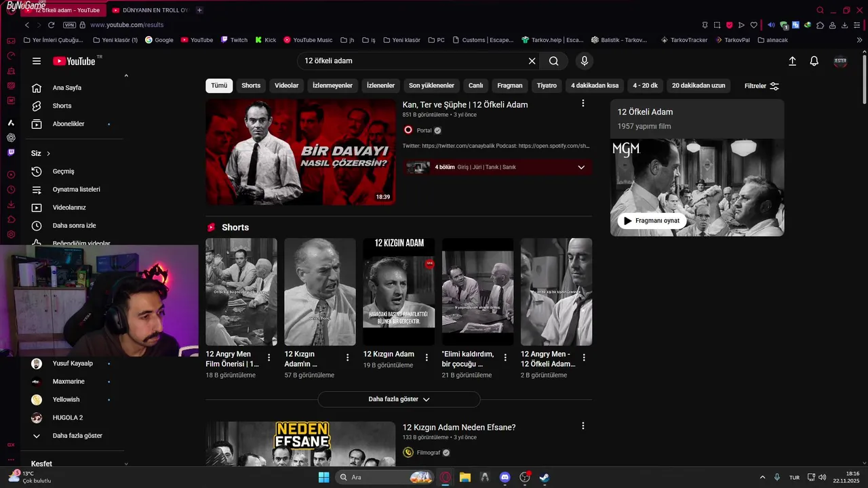Screen dimensions: 868x488
Task: Switch to DÜNYANIN EN TROLL browser tab
Action: coord(149,10)
